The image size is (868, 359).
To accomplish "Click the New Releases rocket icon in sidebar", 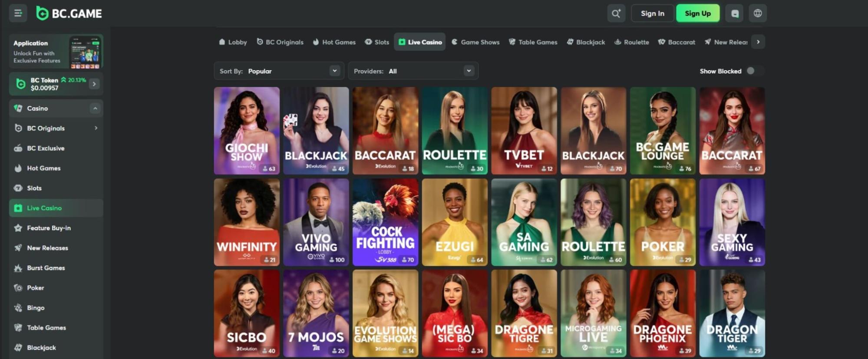I will (18, 248).
